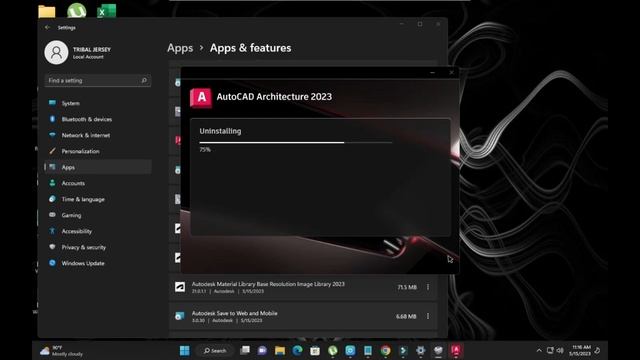
Task: Open the clock and date flyout
Action: tap(580, 350)
